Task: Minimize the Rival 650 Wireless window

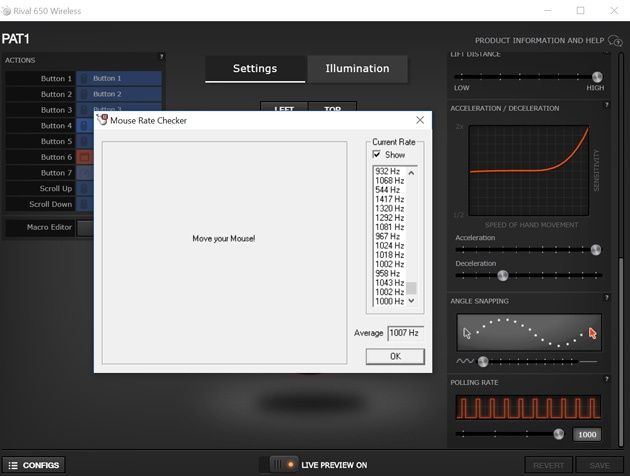Action: (x=548, y=10)
